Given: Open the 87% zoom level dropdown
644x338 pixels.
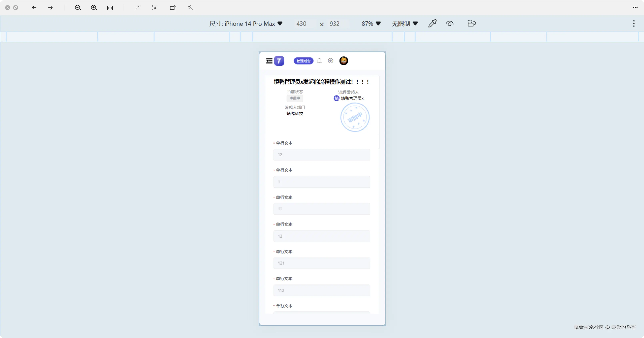Looking at the screenshot, I should tap(371, 24).
